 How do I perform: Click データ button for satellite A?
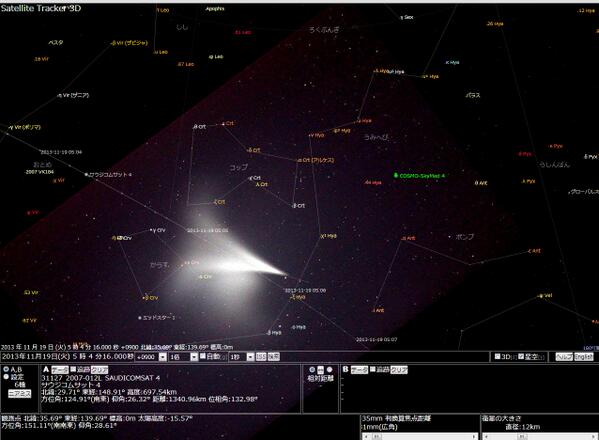(x=60, y=370)
